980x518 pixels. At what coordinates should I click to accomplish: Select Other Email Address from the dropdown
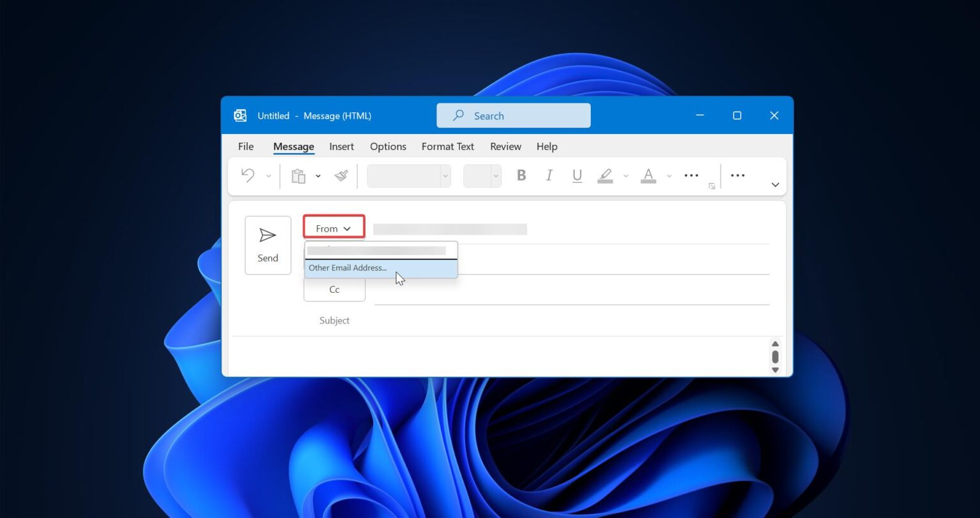click(x=348, y=267)
